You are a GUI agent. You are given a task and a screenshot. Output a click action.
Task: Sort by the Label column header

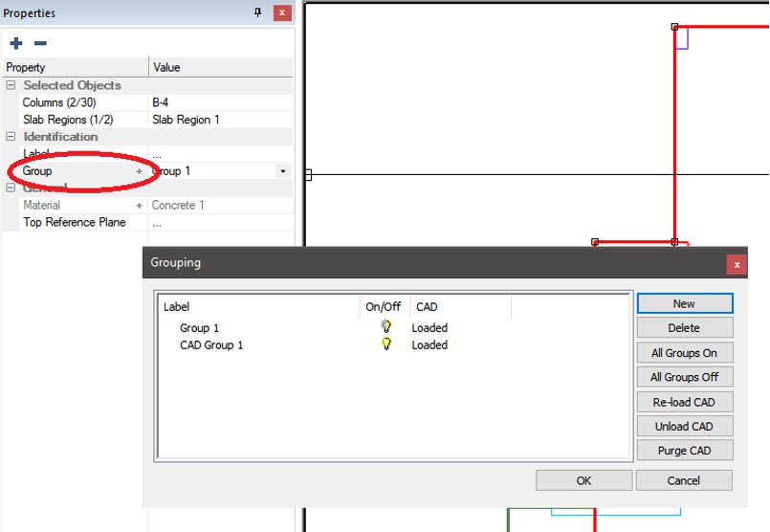click(256, 307)
